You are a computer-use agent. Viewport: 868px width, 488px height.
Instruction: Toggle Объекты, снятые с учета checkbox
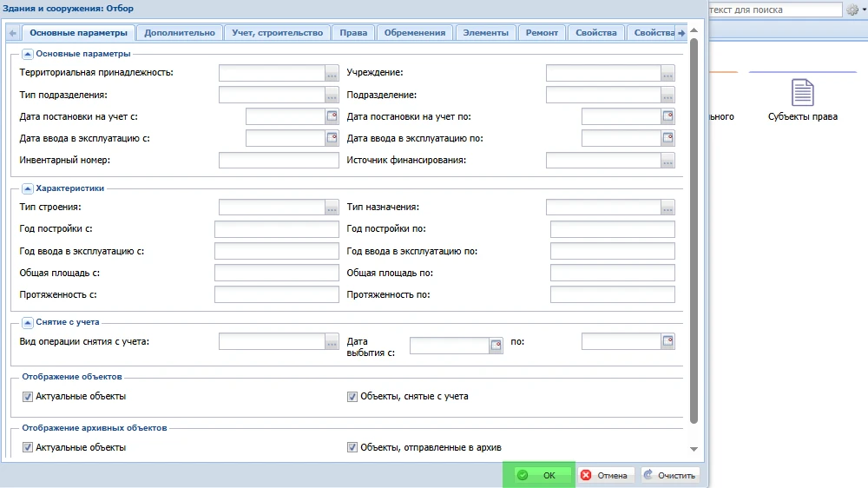[352, 397]
